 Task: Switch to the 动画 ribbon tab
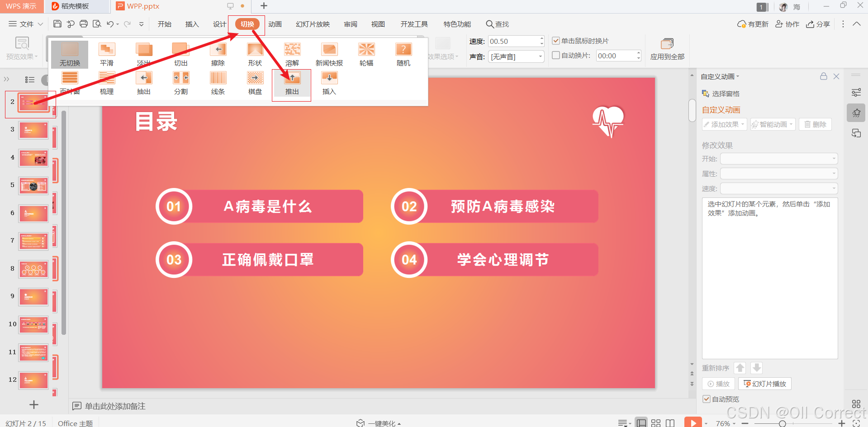click(275, 24)
